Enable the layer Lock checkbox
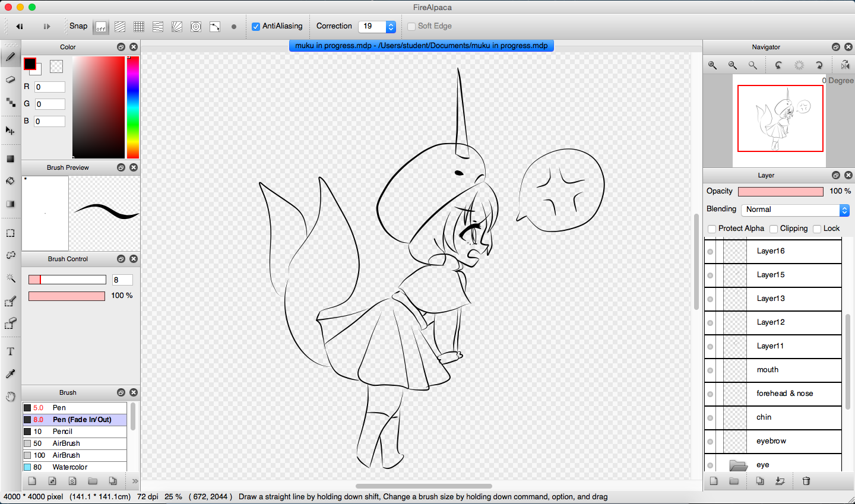 [817, 229]
